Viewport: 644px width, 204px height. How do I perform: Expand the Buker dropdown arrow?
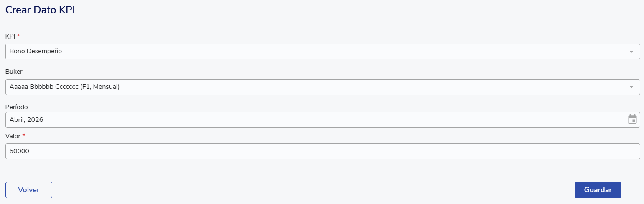[x=631, y=87]
